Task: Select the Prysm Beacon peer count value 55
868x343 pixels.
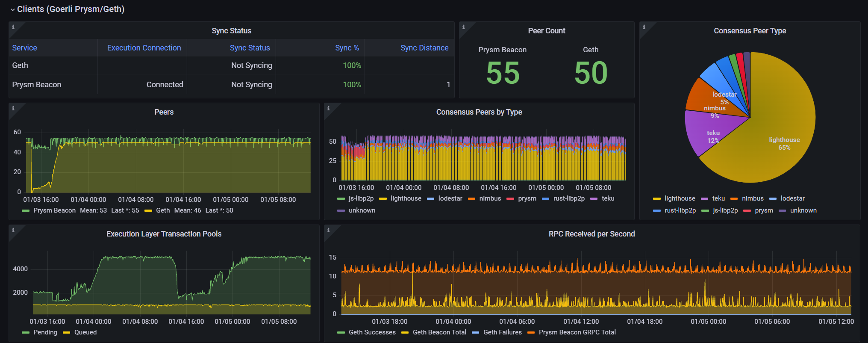Action: pos(503,73)
